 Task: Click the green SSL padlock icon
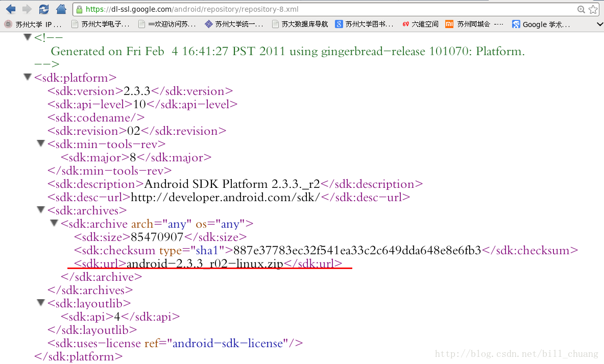[x=79, y=9]
